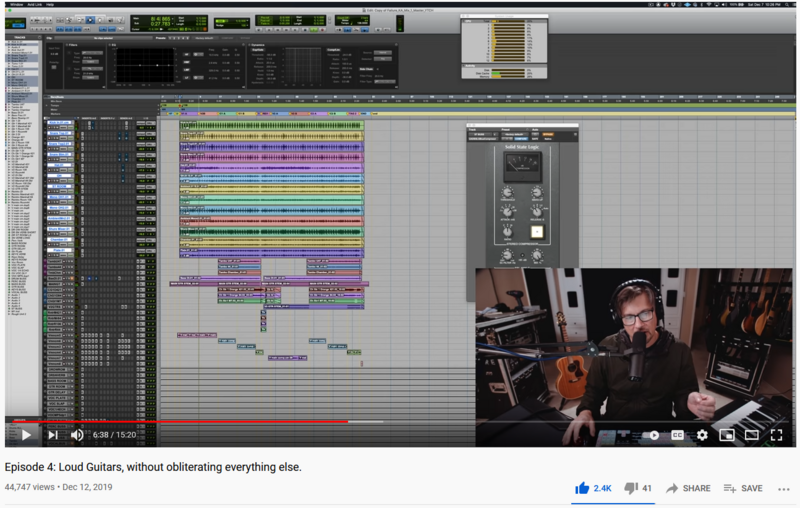The image size is (800, 508).
Task: Enter fullscreen on the video player
Action: tap(776, 435)
